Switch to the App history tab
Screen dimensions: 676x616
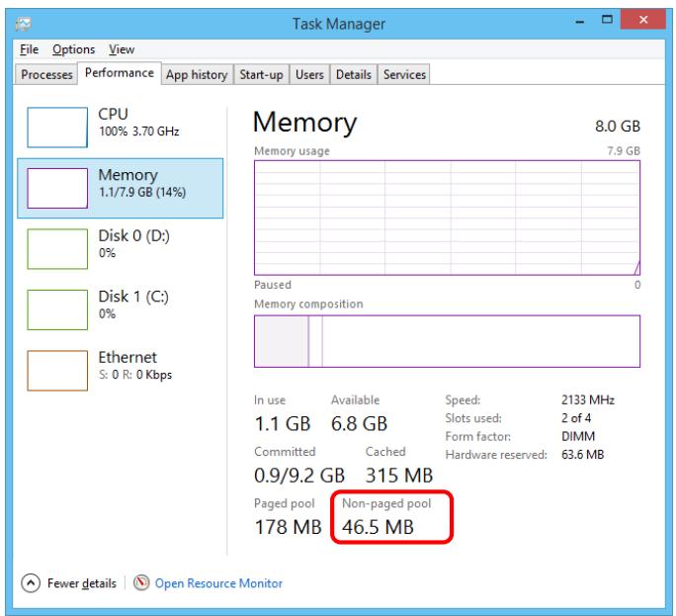(x=197, y=74)
